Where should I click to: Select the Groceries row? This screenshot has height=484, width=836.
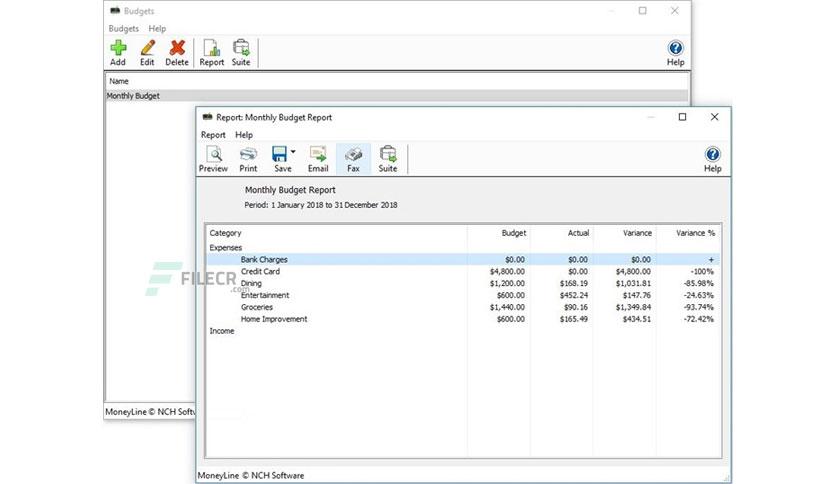(463, 307)
